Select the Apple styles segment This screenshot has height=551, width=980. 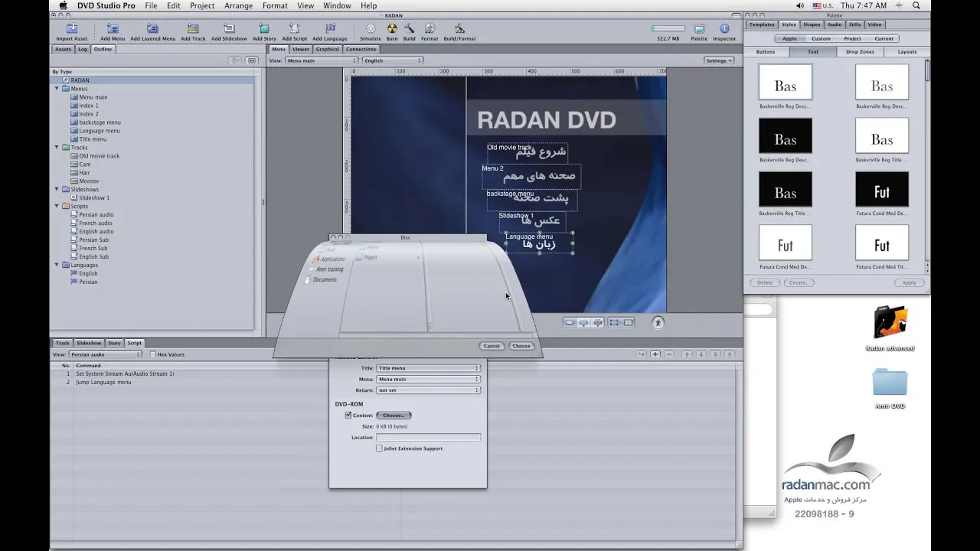tap(789, 38)
